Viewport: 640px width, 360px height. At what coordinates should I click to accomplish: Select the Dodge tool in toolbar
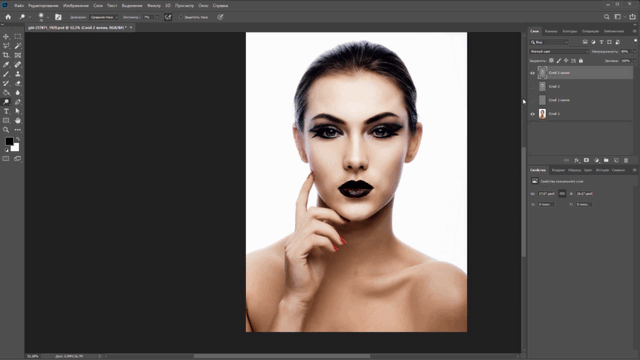[6, 102]
